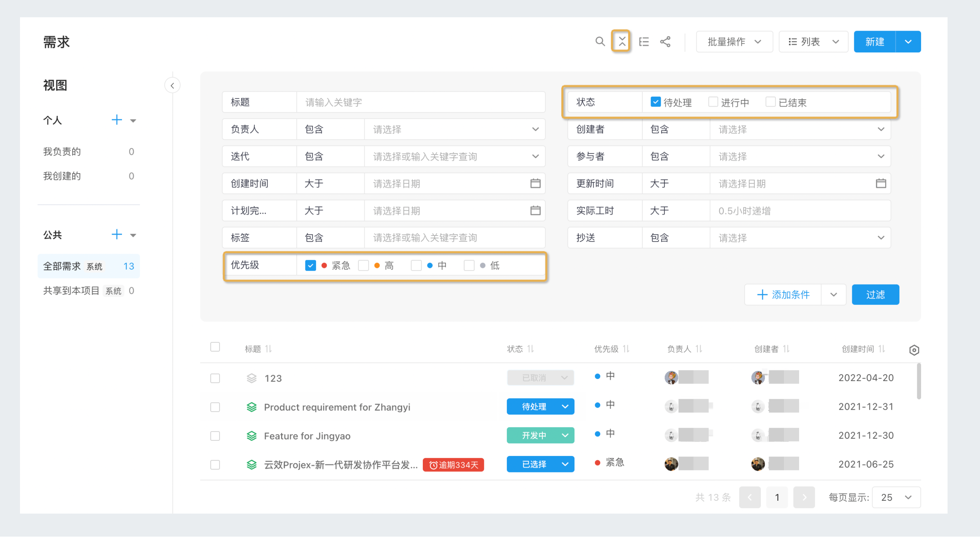Select all rows header checkbox

[x=215, y=347]
